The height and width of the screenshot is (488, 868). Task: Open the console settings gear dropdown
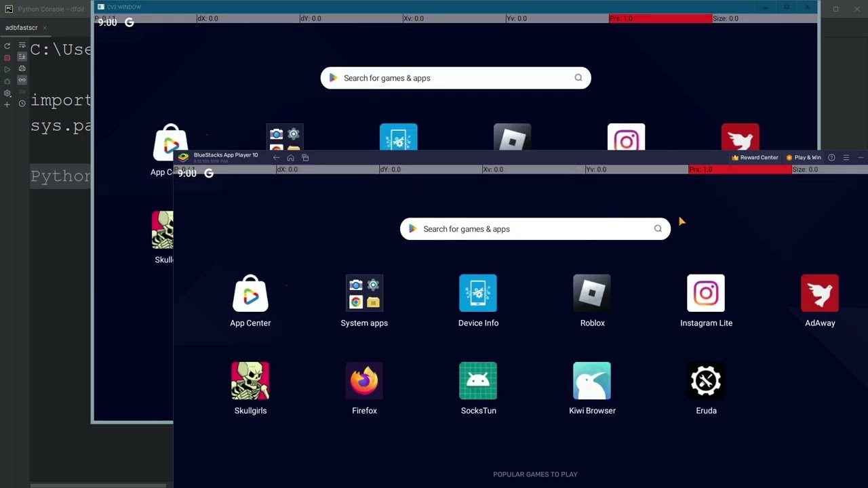(x=7, y=93)
